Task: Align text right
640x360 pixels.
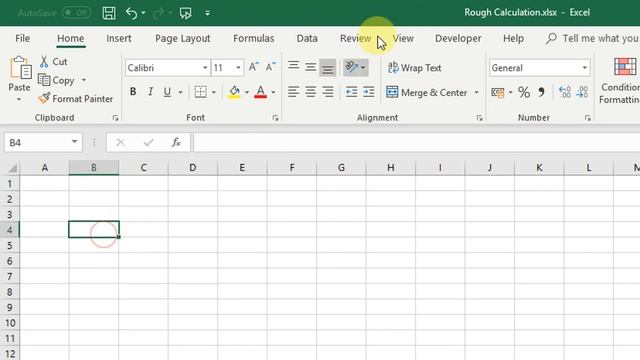Action: [x=327, y=92]
